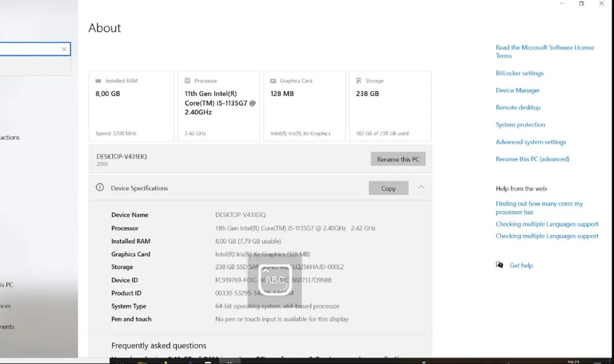
Task: Expand the Frequently asked questions section
Action: tap(159, 346)
